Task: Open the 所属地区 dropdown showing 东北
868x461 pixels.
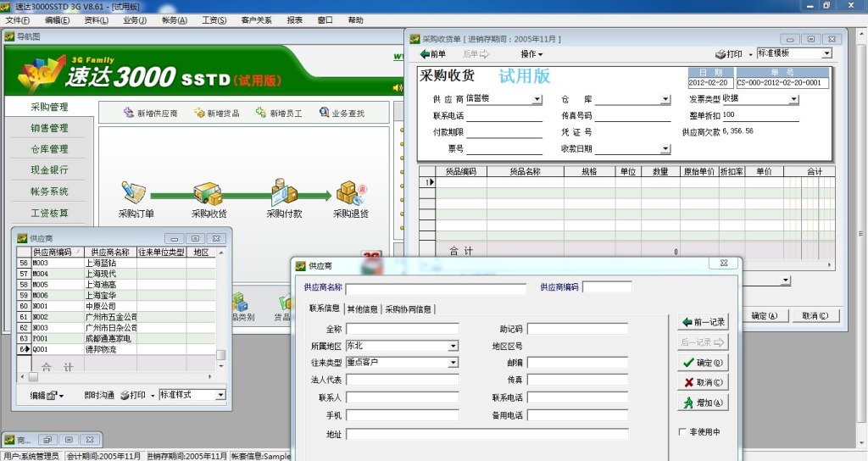Action: 453,346
